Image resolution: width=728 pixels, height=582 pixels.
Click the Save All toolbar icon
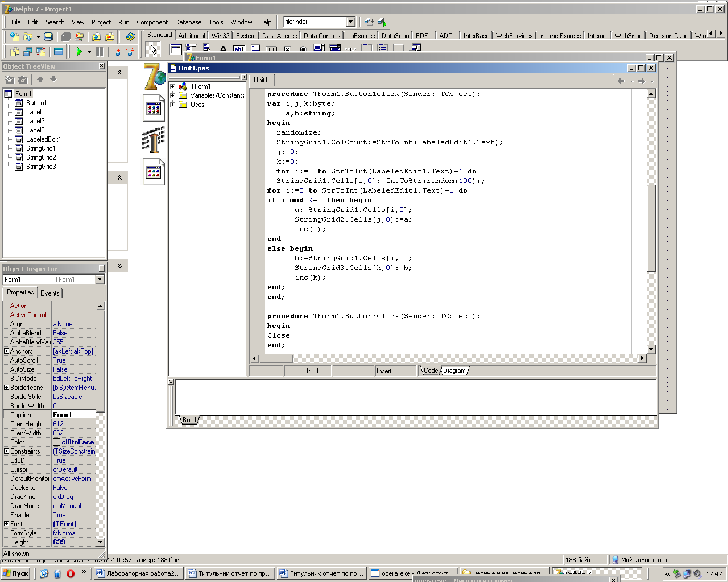[66, 37]
